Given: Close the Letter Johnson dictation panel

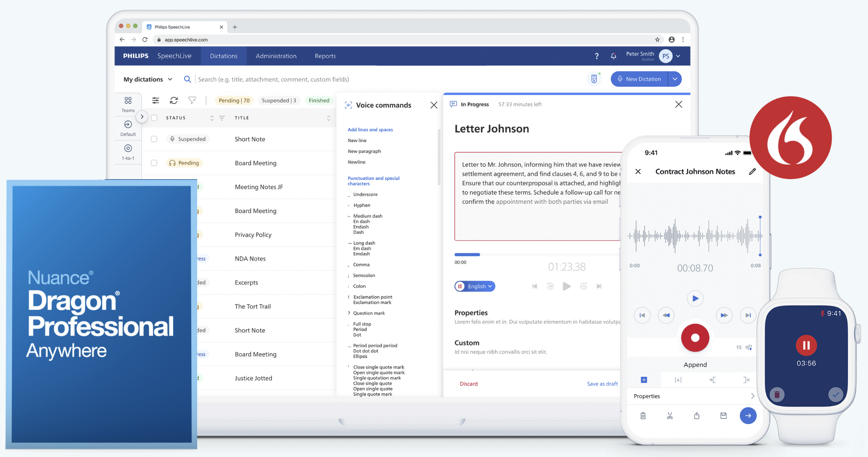Looking at the screenshot, I should coord(678,104).
